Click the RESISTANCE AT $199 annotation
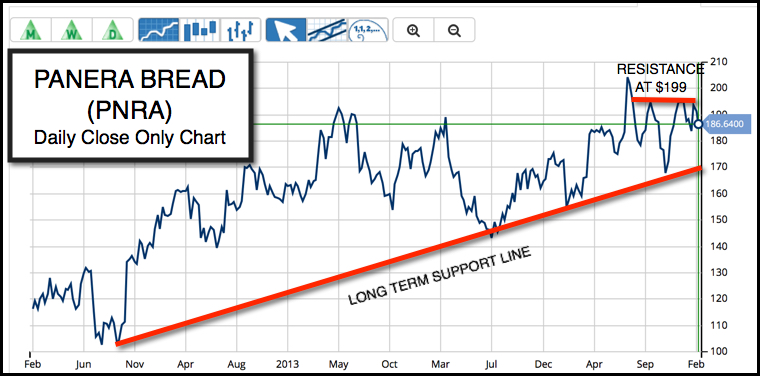This screenshot has height=376, width=760. [660, 78]
